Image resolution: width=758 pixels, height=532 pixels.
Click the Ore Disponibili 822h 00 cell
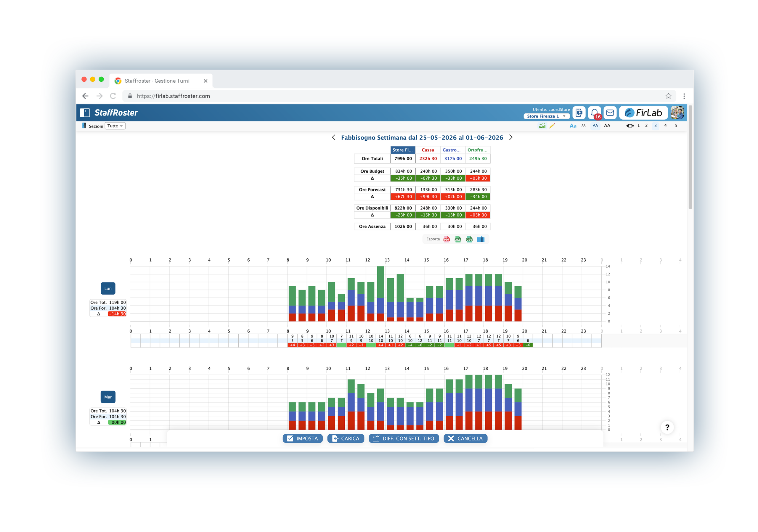pos(403,208)
